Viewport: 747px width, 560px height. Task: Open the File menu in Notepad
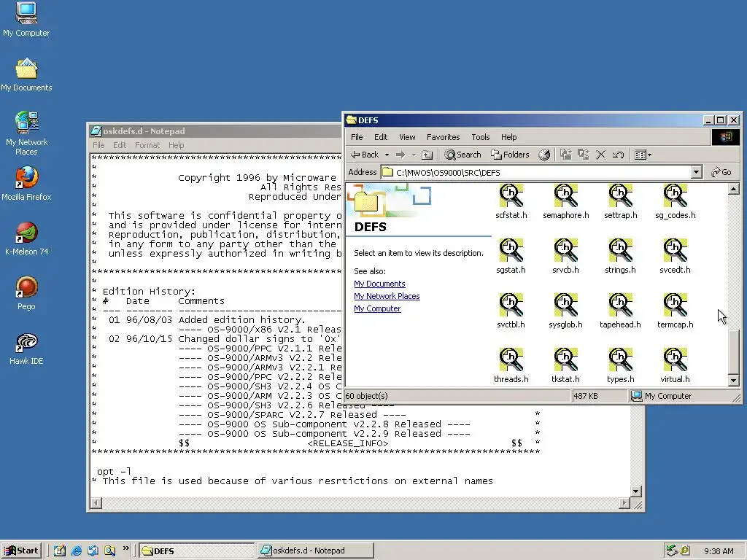(98, 145)
